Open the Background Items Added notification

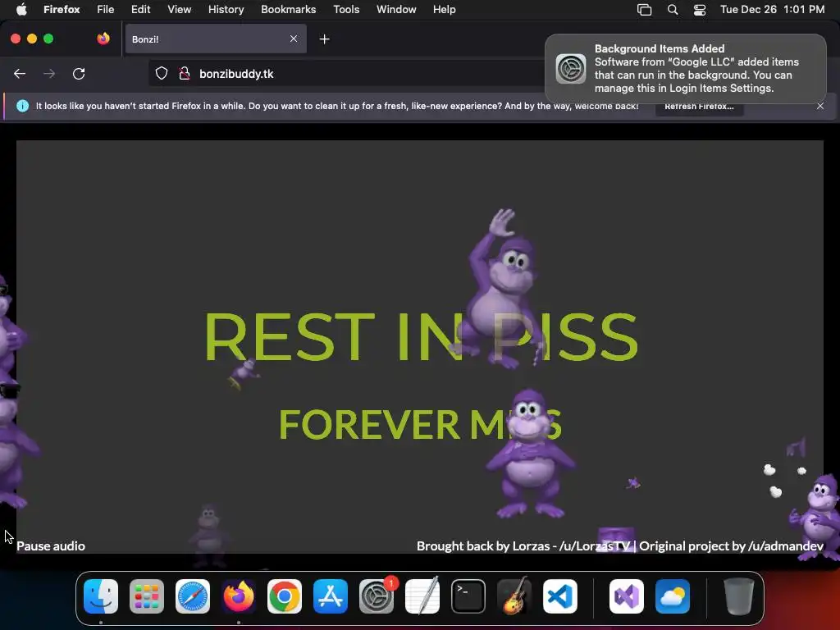coord(685,69)
